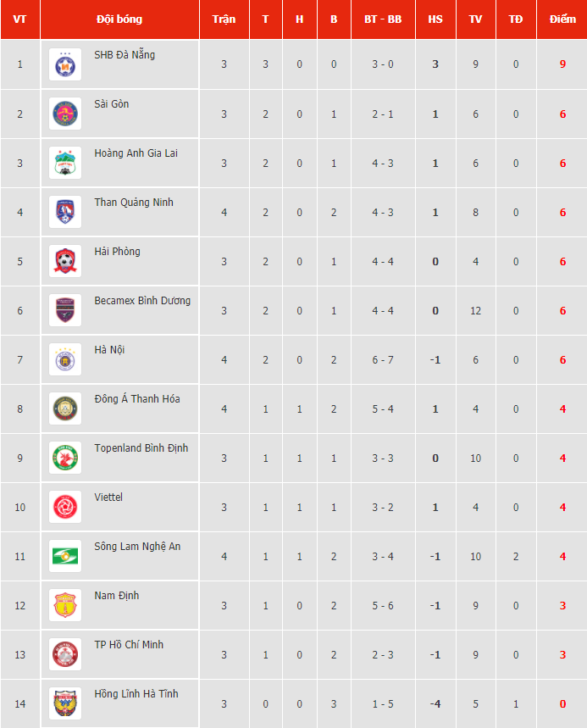The height and width of the screenshot is (728, 587).
Task: Click the Sài Gòn club logo
Action: point(65,114)
